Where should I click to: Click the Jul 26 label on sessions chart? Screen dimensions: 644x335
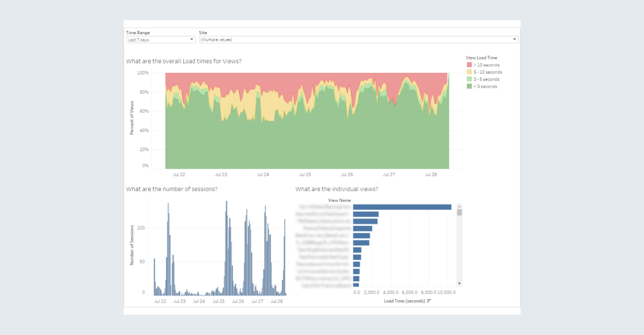click(x=237, y=301)
